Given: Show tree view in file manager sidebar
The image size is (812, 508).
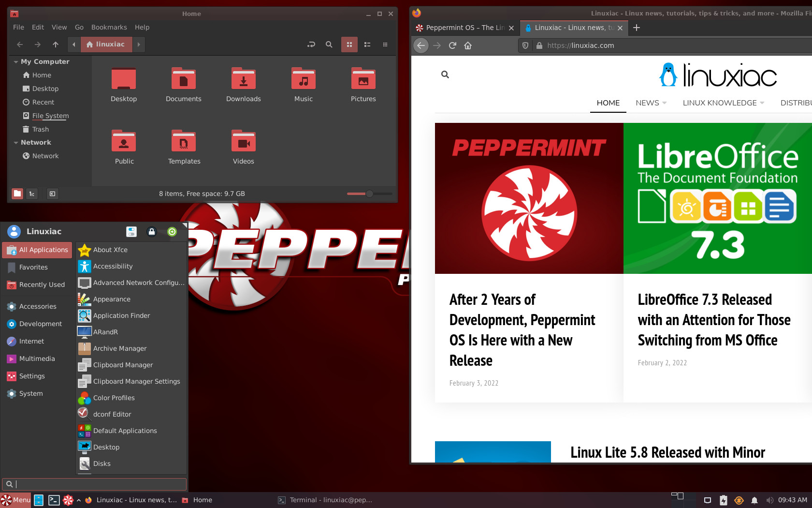Looking at the screenshot, I should (x=32, y=194).
